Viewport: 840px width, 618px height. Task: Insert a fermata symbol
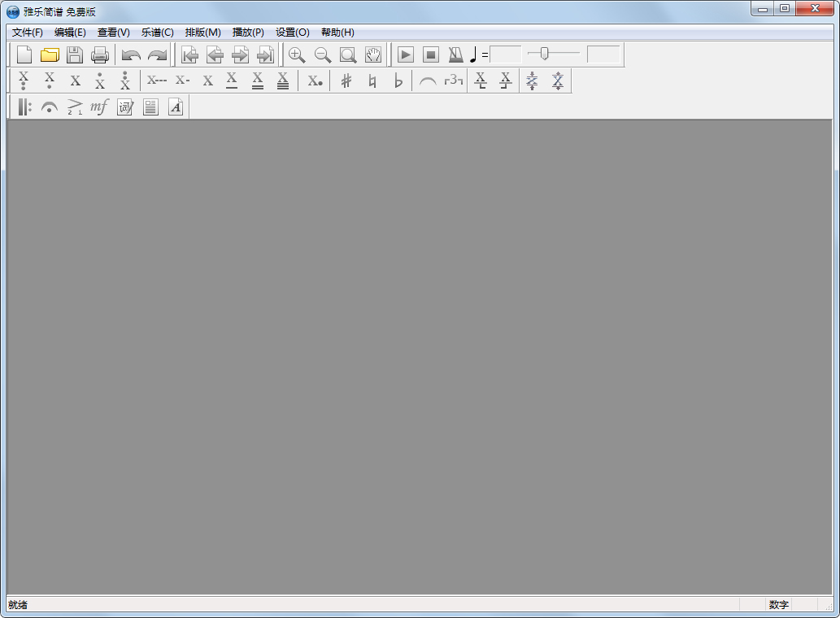click(50, 107)
